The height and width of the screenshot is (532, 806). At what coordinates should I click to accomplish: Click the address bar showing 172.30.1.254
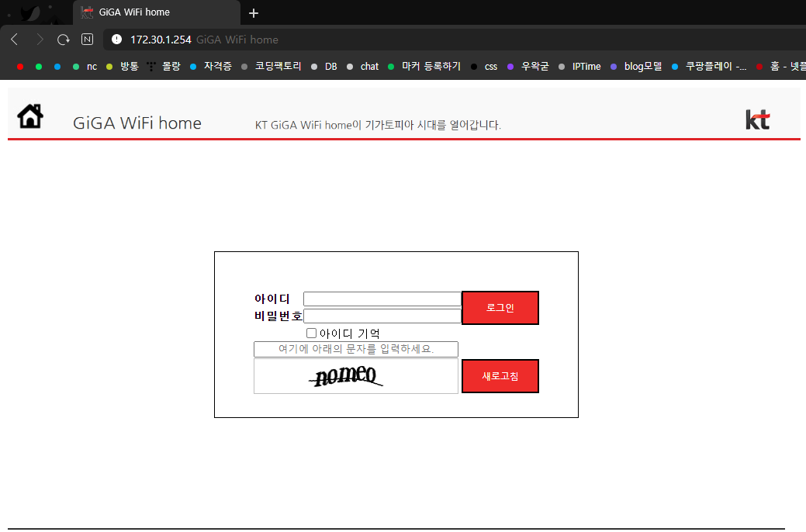click(x=452, y=40)
